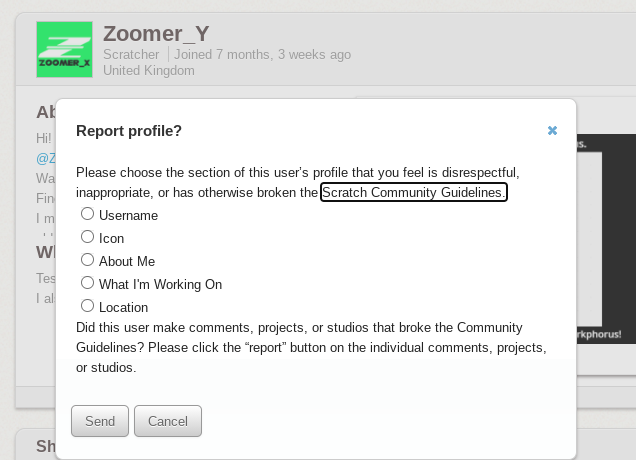
Task: Open the blue @Z mention link
Action: coord(46,158)
